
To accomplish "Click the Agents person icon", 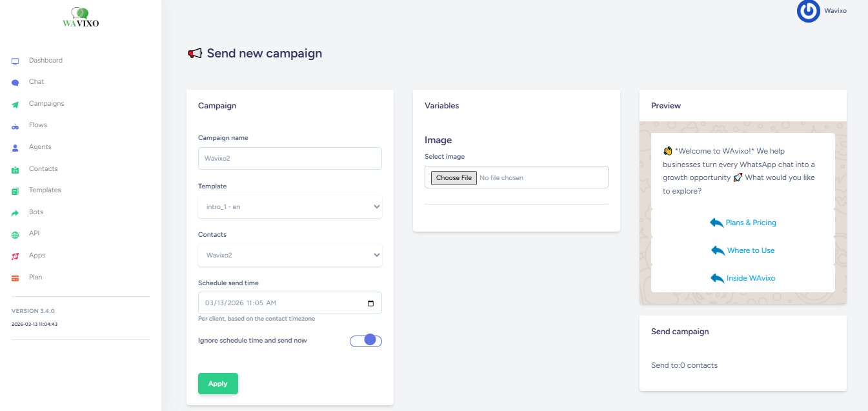I will pyautogui.click(x=15, y=148).
